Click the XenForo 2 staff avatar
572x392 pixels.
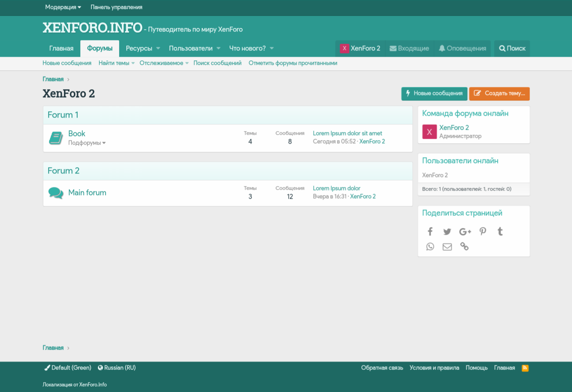[x=429, y=132]
